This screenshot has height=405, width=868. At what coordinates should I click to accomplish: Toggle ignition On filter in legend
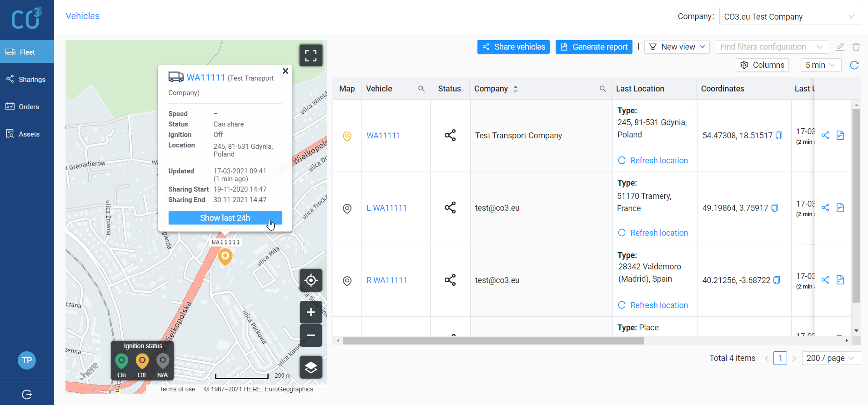tap(121, 366)
